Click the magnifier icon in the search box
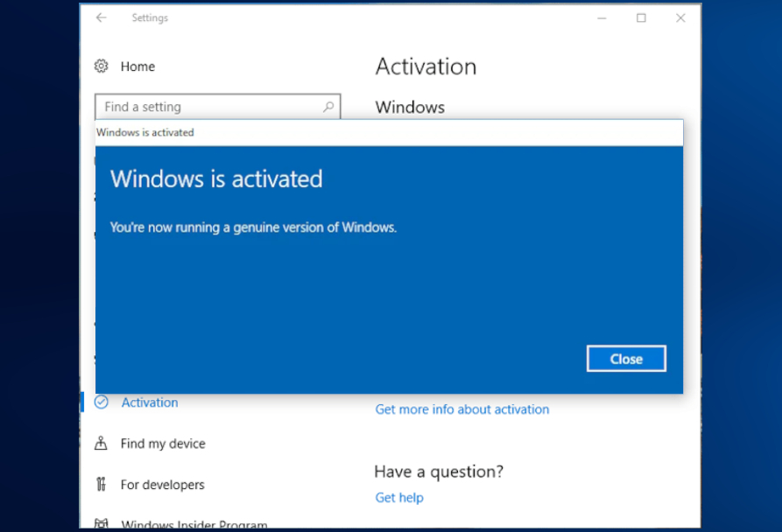 327,106
